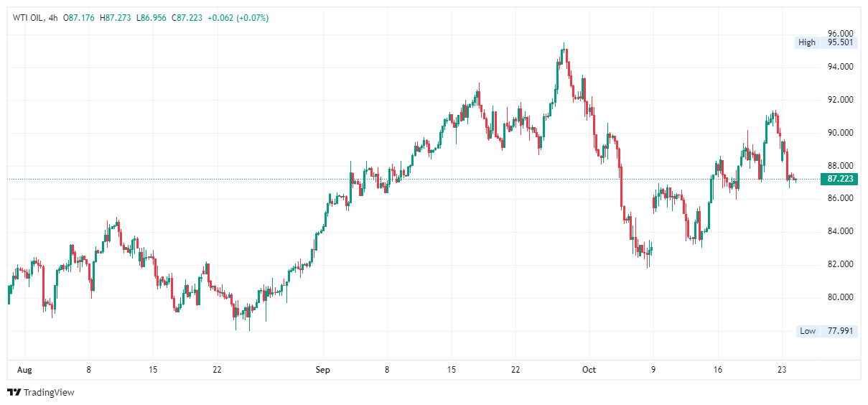The image size is (868, 405).
Task: Click 96.000 on the price axis
Action: tap(840, 34)
